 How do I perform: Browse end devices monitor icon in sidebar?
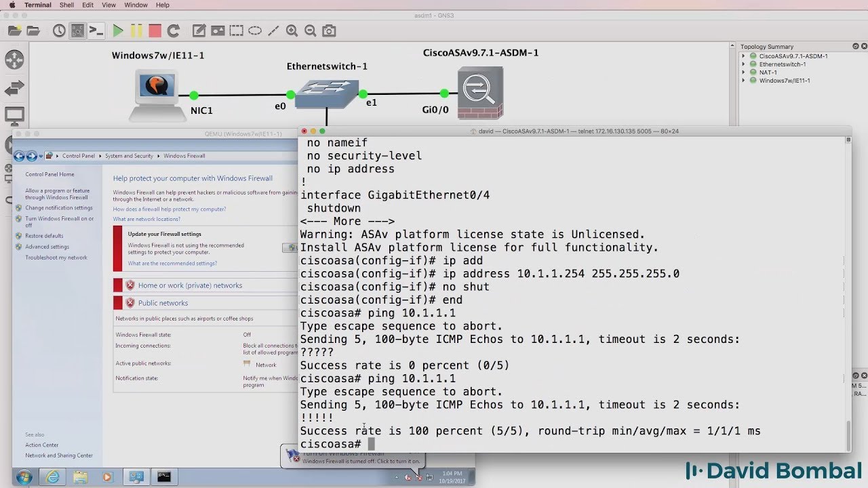click(14, 116)
